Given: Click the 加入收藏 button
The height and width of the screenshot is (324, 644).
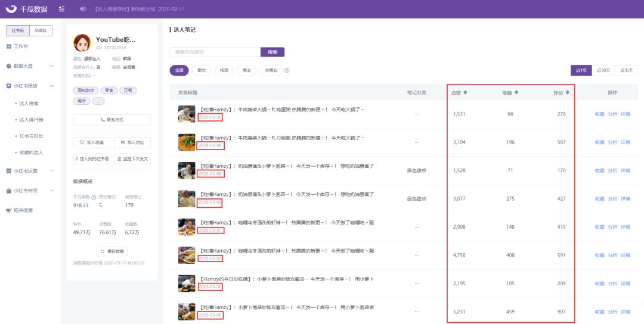Looking at the screenshot, I should click(x=92, y=143).
